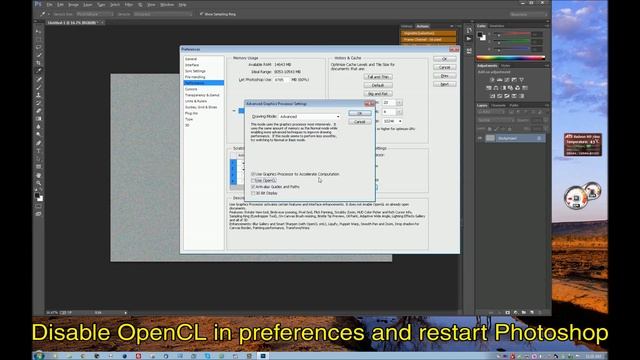Open the Layers kind filter dropdown
This screenshot has width=640, height=360.
490,112
